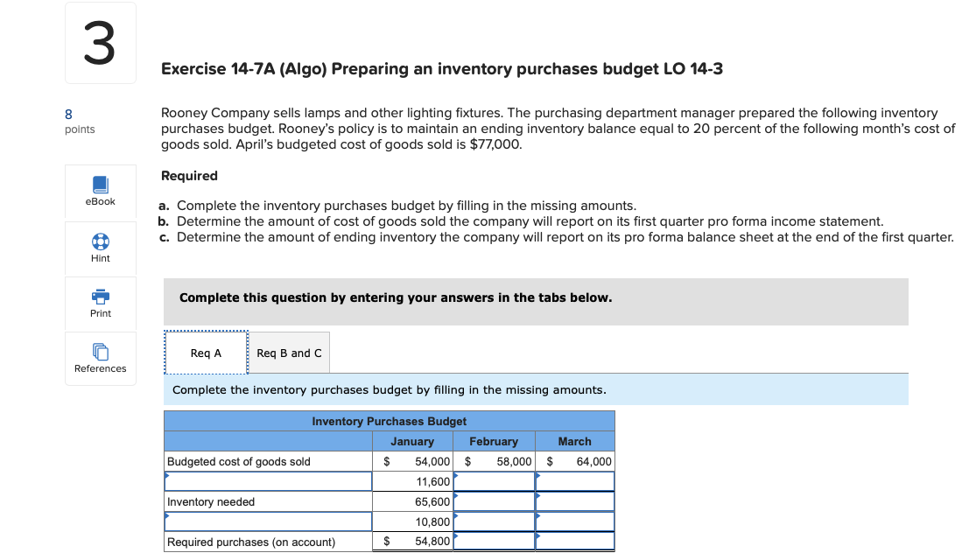This screenshot has width=969, height=560.
Task: Open the References for this question
Action: (100, 359)
